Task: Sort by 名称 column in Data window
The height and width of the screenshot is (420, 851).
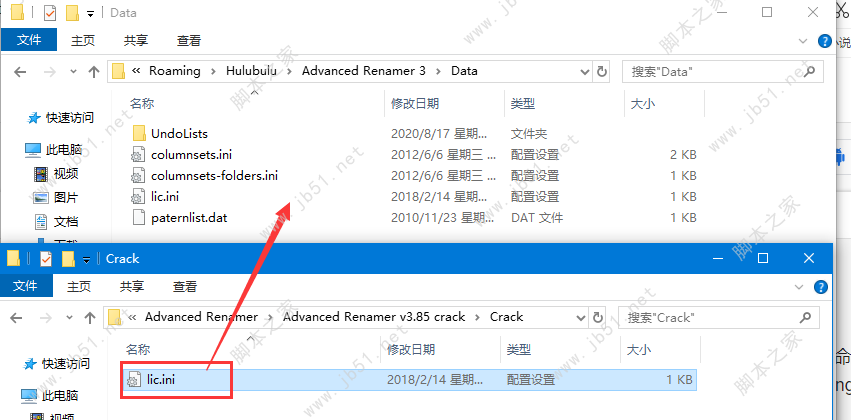Action: coord(142,104)
